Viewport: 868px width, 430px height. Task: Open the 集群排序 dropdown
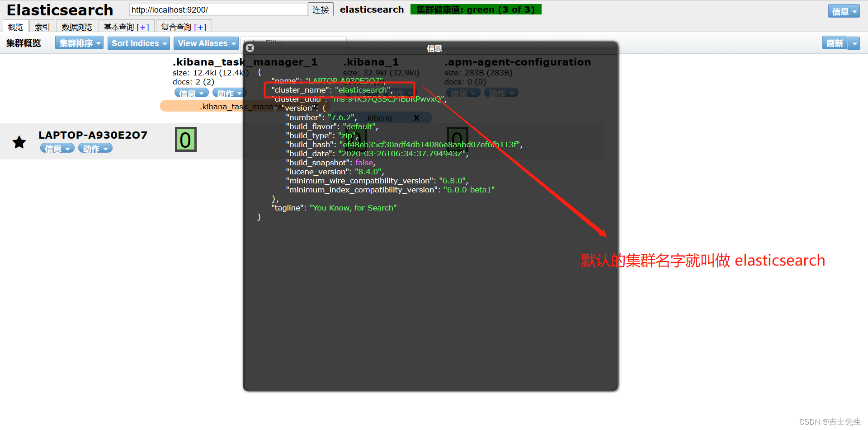(x=80, y=43)
